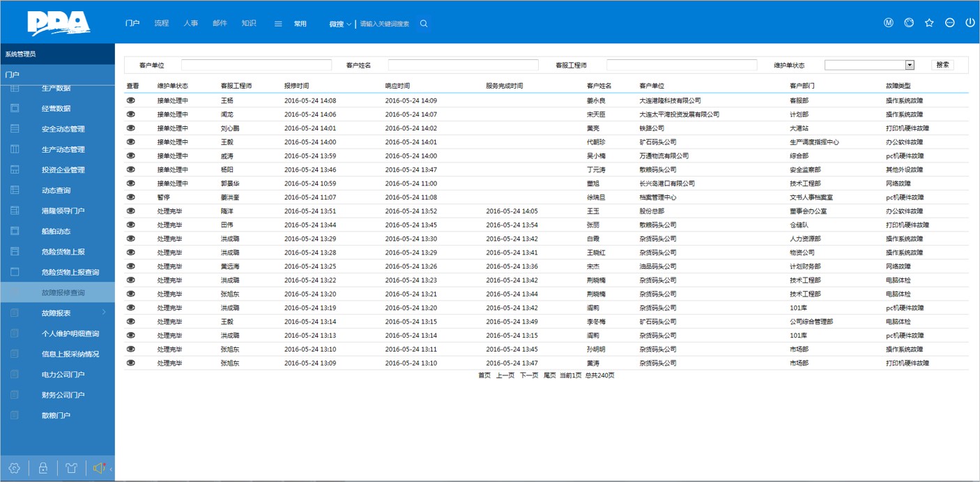Click the icon beside 生产动态管理

tap(15, 149)
